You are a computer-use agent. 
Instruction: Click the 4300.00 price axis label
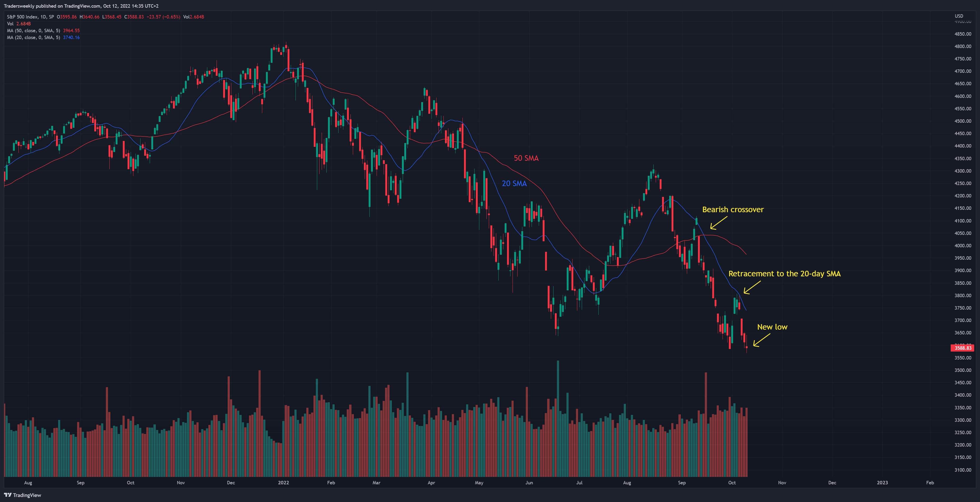(963, 171)
